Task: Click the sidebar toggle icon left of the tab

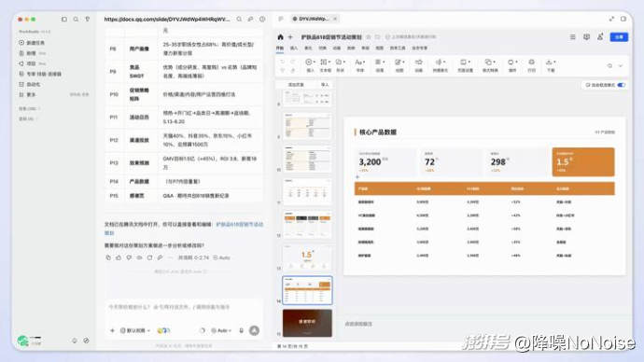Action: 281,19
